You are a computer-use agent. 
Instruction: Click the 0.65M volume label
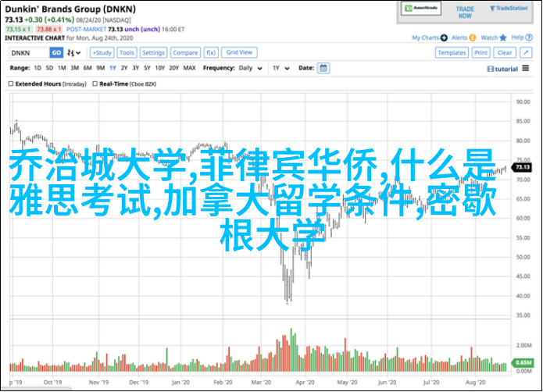coord(523,362)
